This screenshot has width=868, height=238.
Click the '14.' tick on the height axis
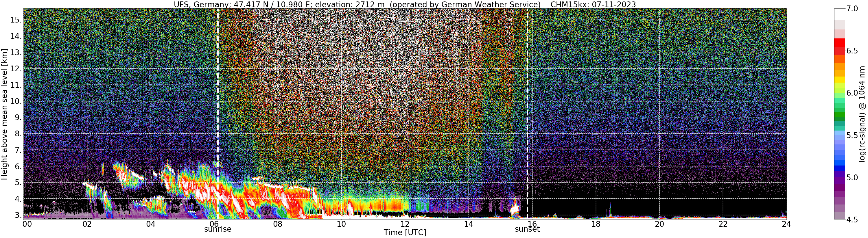(x=16, y=36)
